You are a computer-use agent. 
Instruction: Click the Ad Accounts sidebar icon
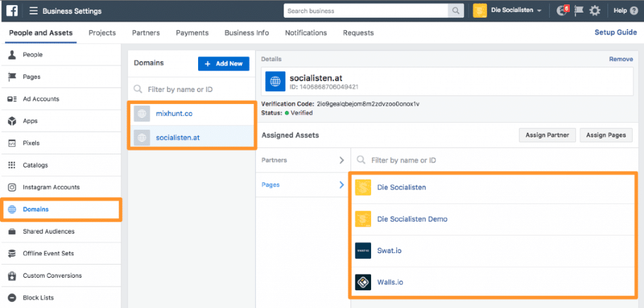point(12,99)
